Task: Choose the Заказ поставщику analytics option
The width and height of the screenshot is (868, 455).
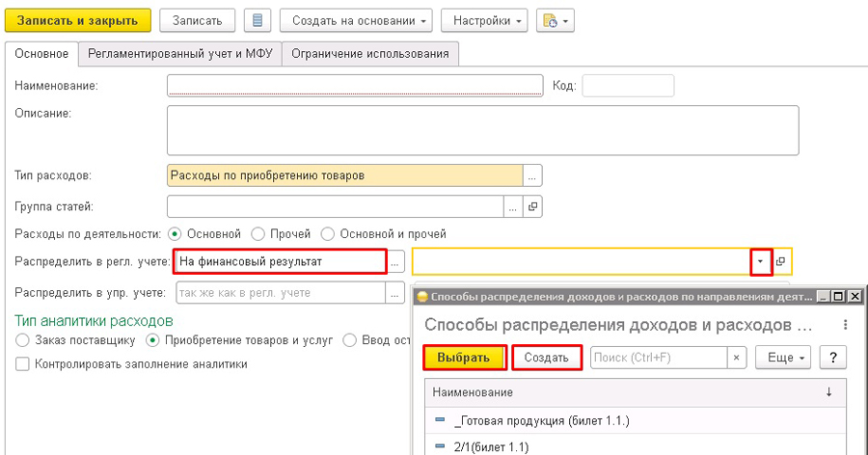Action: [23, 339]
